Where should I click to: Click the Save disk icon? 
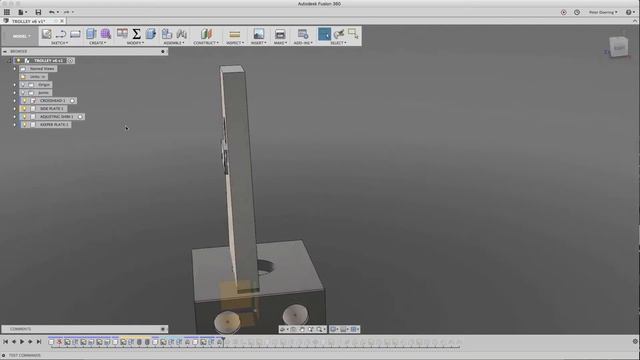[38, 12]
